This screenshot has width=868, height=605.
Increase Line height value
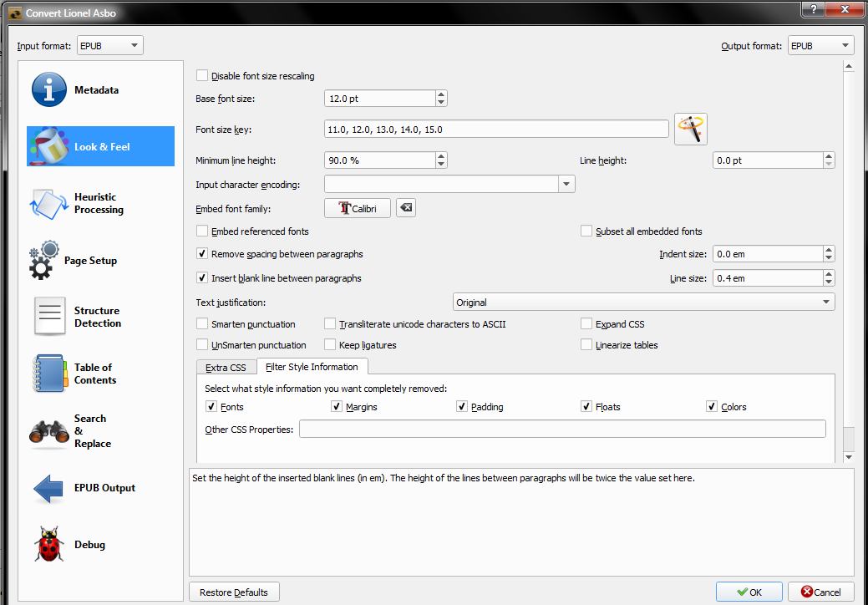tap(829, 156)
